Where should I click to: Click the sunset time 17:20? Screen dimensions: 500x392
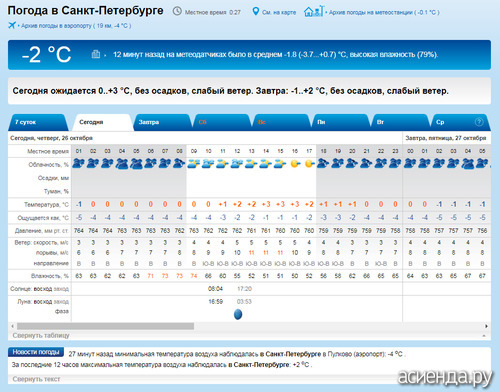(x=244, y=289)
